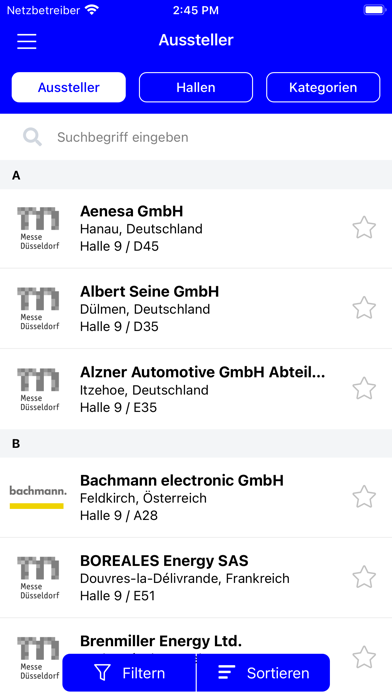Open Aenesa GmbH exhibitor entry
The height and width of the screenshot is (696, 392).
(196, 229)
